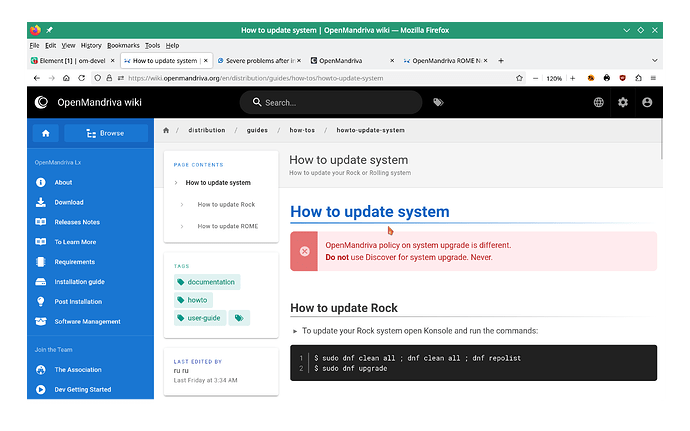Close the Element om-devel tab
This screenshot has width=690, height=431.
113,61
